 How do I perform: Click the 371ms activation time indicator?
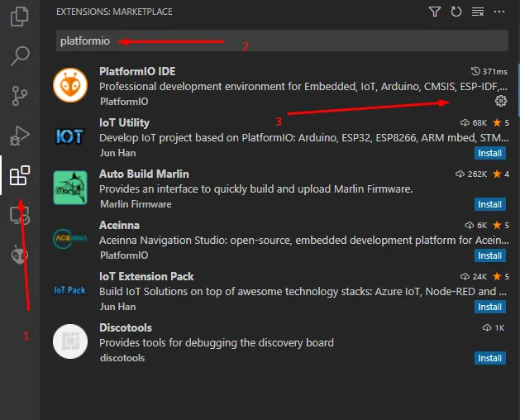[x=489, y=71]
